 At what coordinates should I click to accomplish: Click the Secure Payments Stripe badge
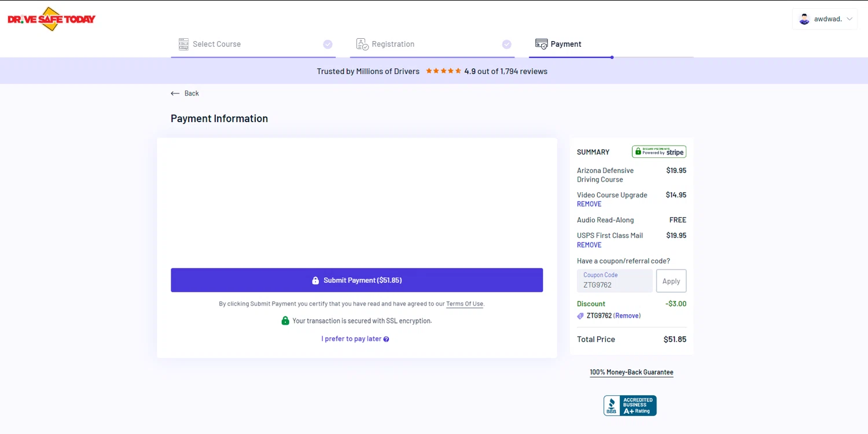point(659,152)
